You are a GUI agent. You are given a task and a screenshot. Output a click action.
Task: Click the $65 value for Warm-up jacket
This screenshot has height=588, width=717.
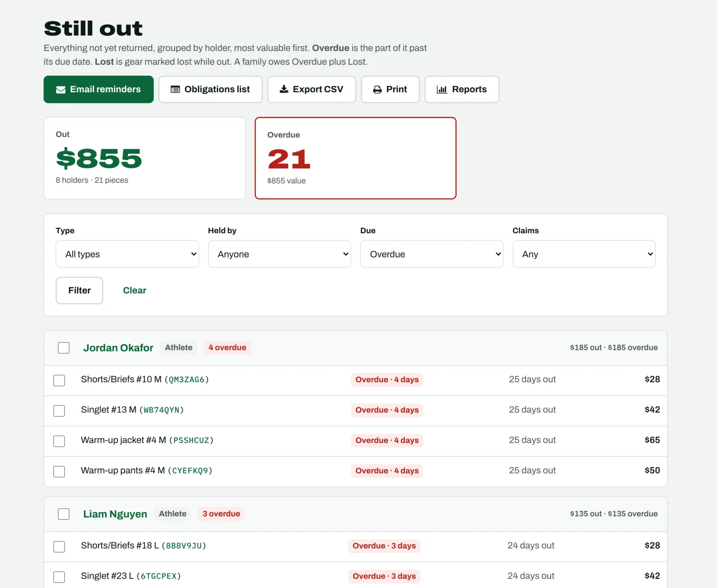click(x=652, y=440)
